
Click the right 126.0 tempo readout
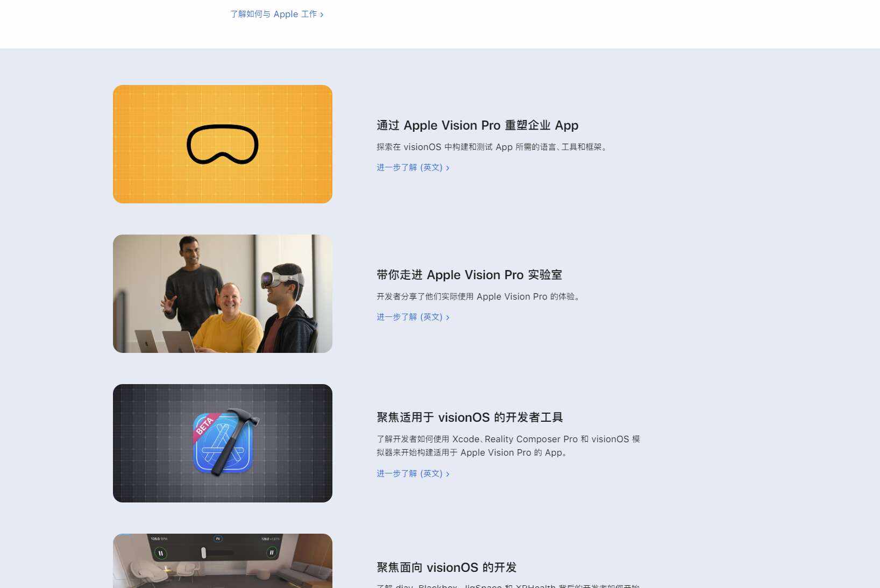(x=270, y=539)
